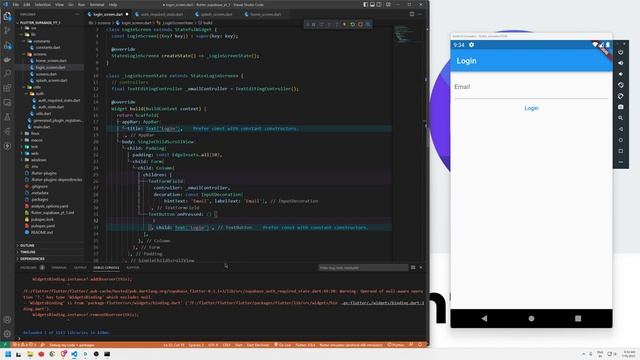The height and width of the screenshot is (360, 640).
Task: Stop debugging with red square button
Action: (x=360, y=24)
